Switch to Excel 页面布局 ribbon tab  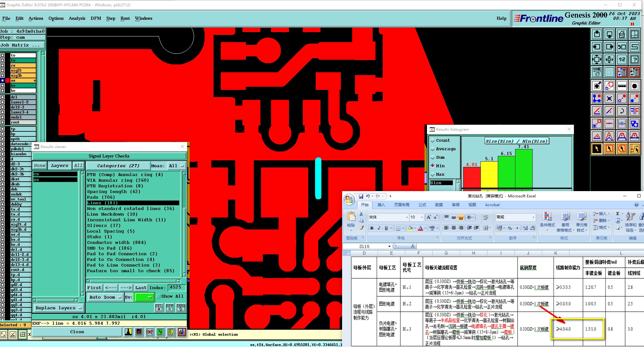(x=402, y=205)
